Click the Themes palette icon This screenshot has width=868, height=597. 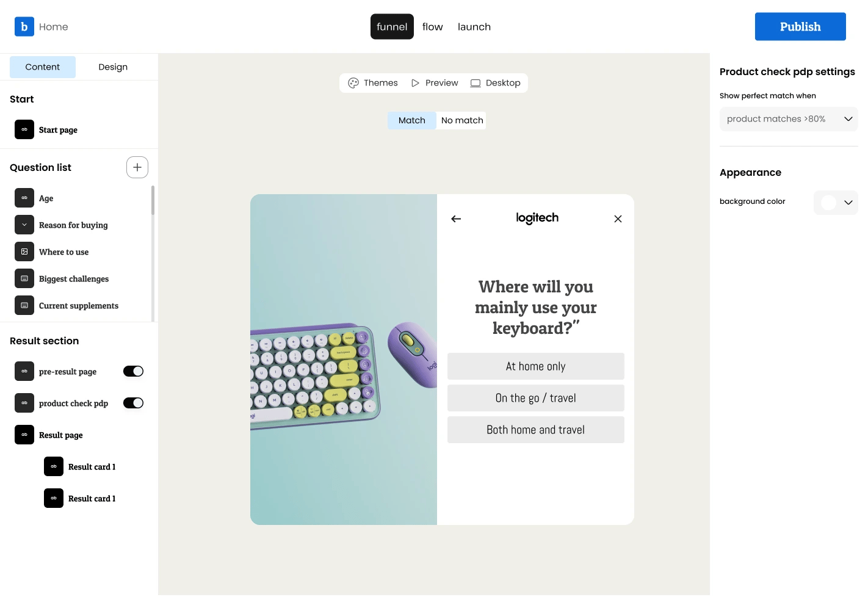pos(353,82)
